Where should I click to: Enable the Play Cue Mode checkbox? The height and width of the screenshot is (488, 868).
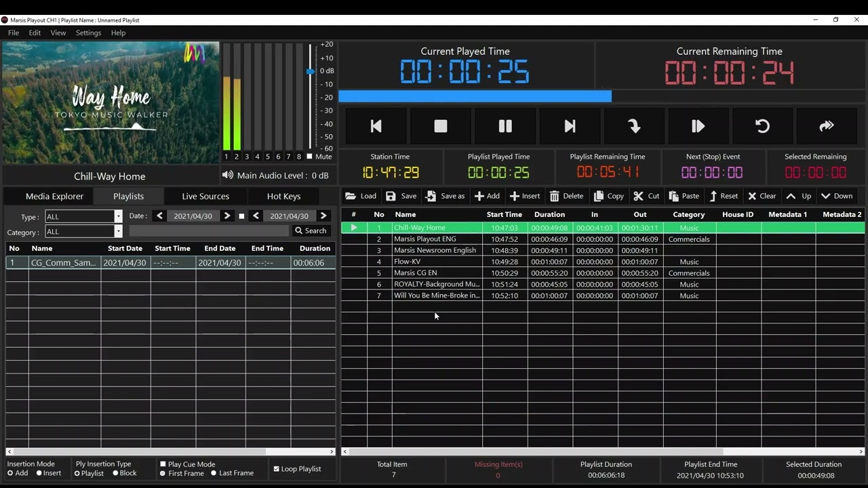163,464
